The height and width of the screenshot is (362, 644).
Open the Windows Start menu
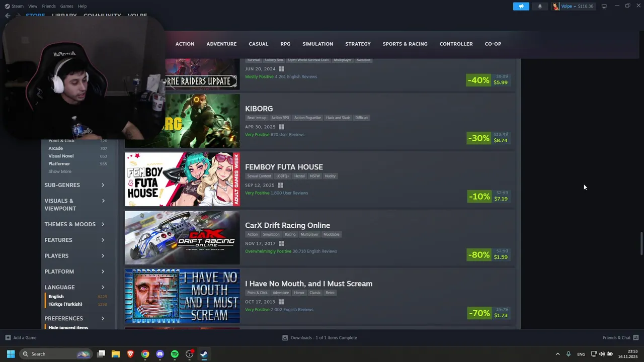coord(11,354)
